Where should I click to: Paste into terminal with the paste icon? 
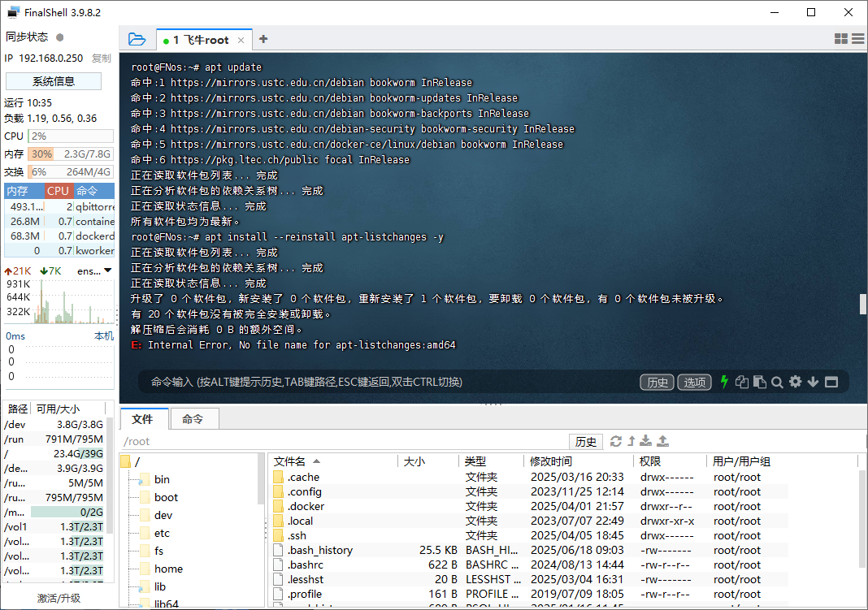tap(759, 382)
